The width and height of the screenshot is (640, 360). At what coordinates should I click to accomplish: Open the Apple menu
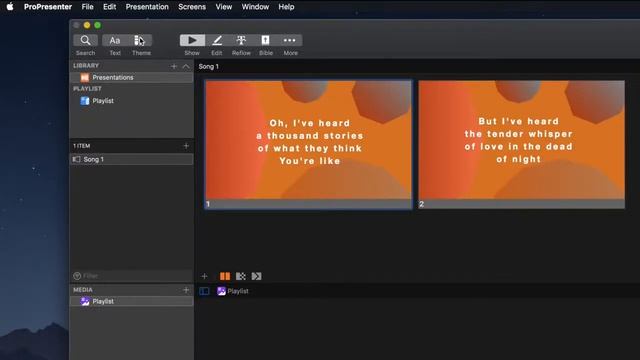tap(10, 7)
